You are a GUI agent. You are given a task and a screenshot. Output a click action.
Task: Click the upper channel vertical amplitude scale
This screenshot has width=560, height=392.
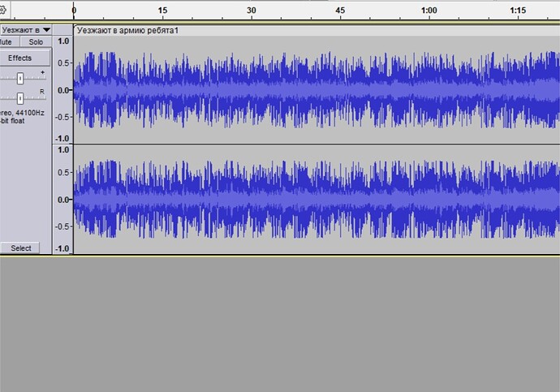click(62, 89)
